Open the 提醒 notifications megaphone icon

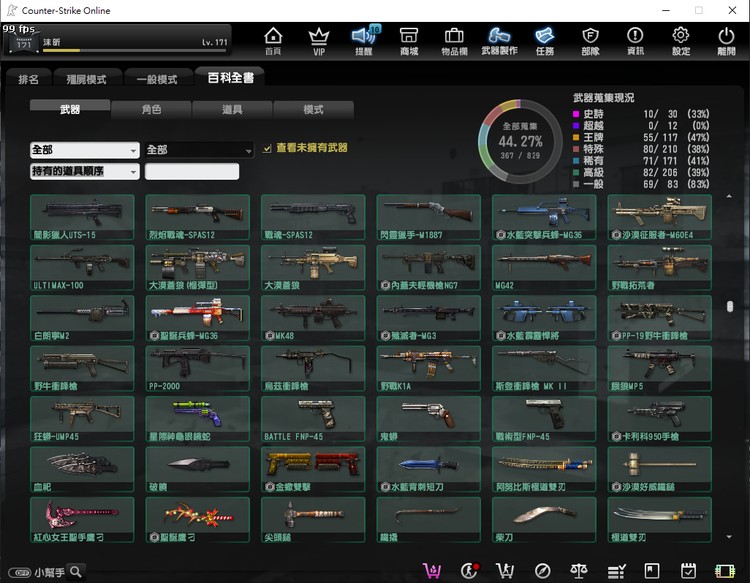[x=364, y=41]
